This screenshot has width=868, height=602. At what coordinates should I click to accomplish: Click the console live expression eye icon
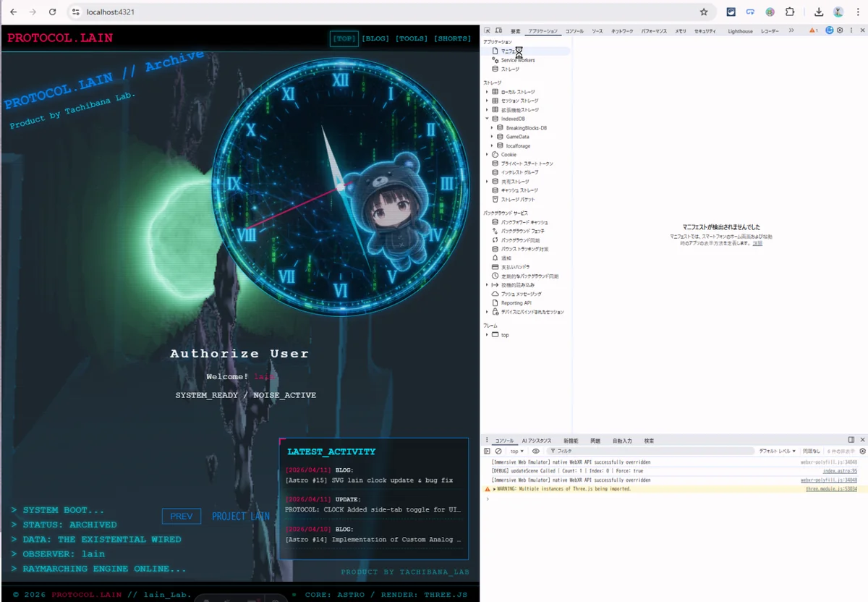tap(536, 451)
